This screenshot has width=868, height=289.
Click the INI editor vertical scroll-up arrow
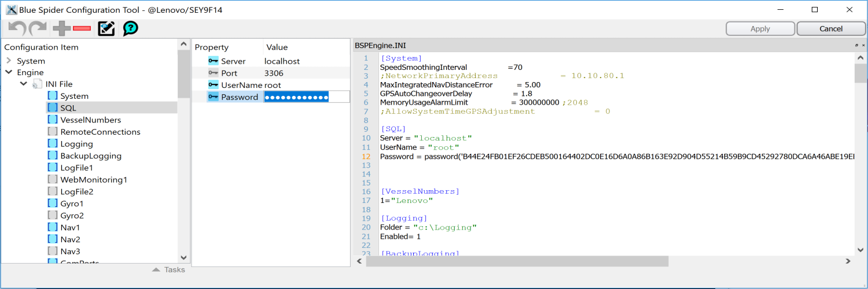click(859, 58)
